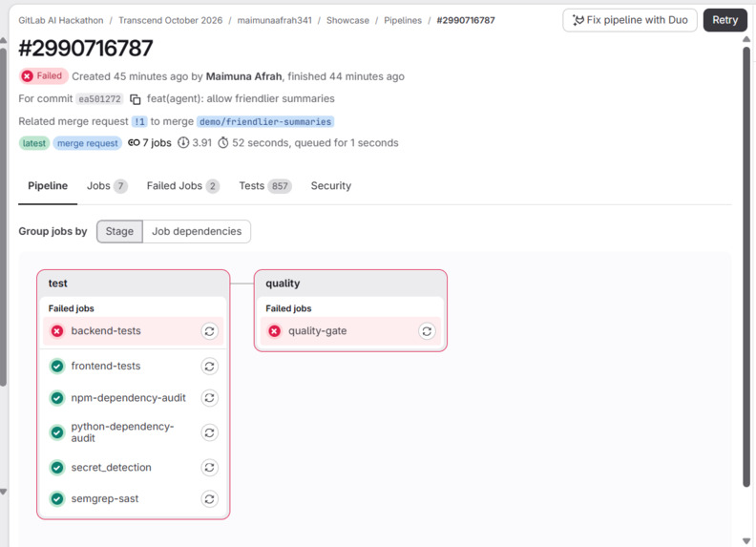The height and width of the screenshot is (547, 756).
Task: Retry the backend-tests job
Action: 209,331
